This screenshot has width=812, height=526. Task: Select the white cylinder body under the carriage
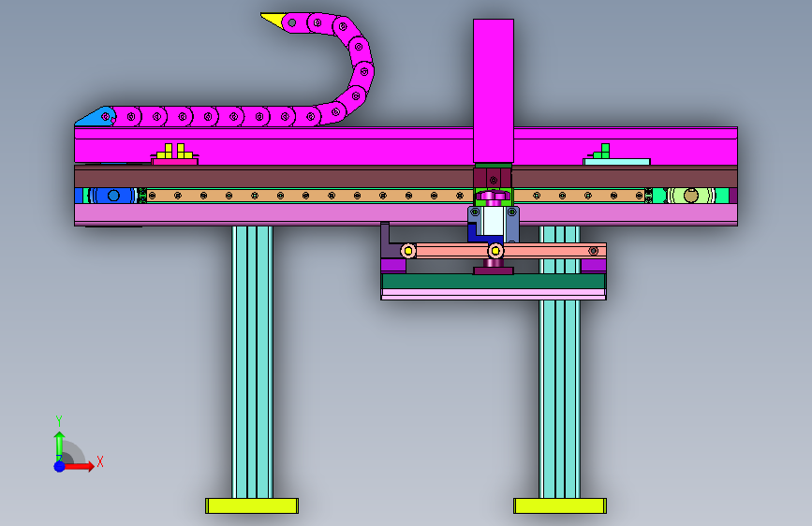tap(493, 221)
